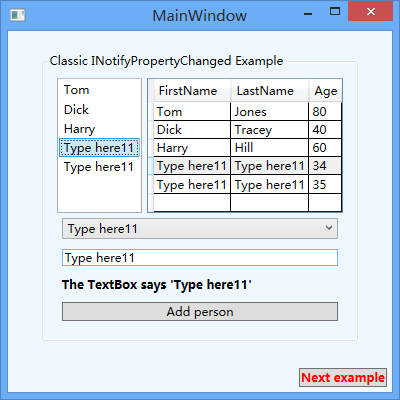Screen dimensions: 400x400
Task: Click the MainWindow application icon in title bar
Action: pos(18,15)
